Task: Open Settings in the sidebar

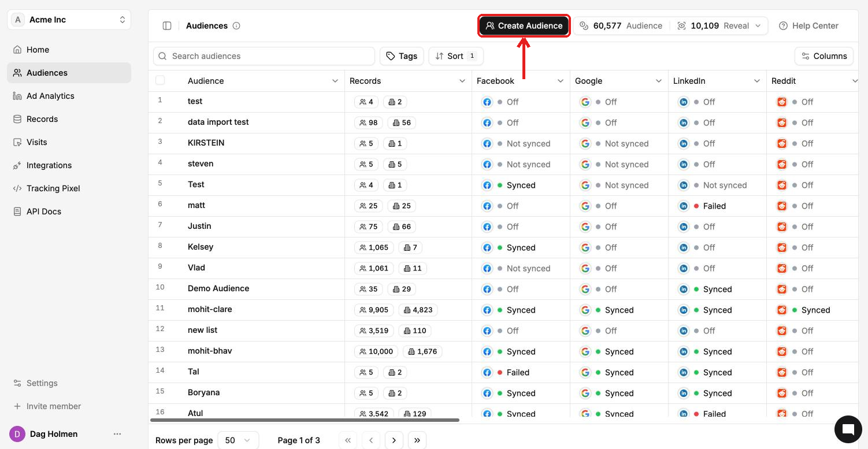Action: (x=69, y=383)
